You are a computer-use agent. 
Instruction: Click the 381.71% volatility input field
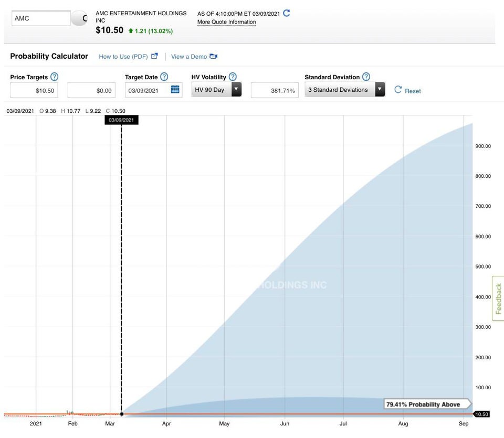tap(275, 90)
